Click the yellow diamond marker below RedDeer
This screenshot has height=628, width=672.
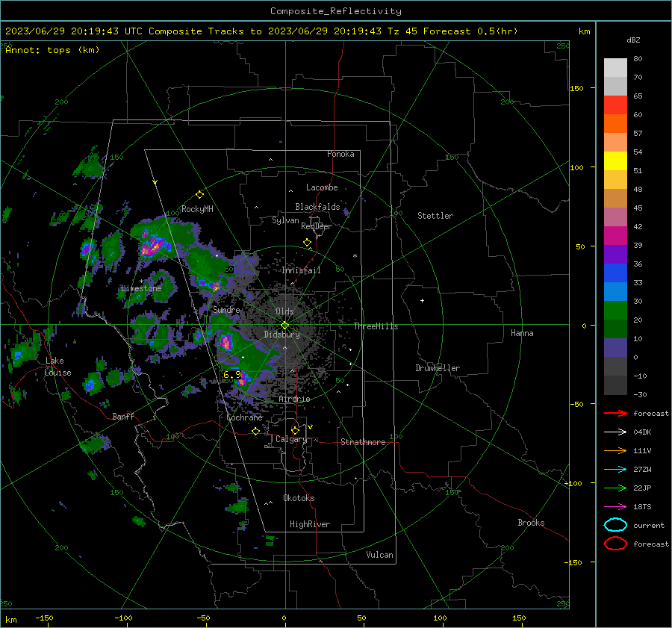pyautogui.click(x=307, y=243)
